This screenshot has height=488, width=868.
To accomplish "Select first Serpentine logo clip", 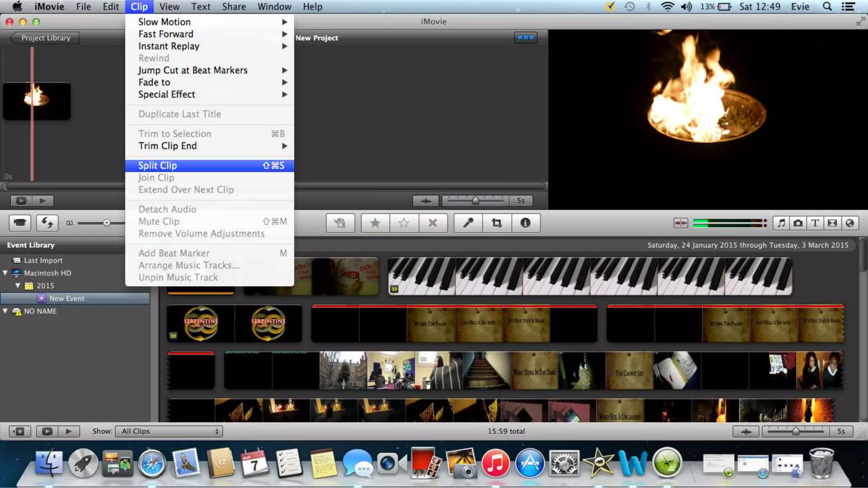I will click(200, 323).
